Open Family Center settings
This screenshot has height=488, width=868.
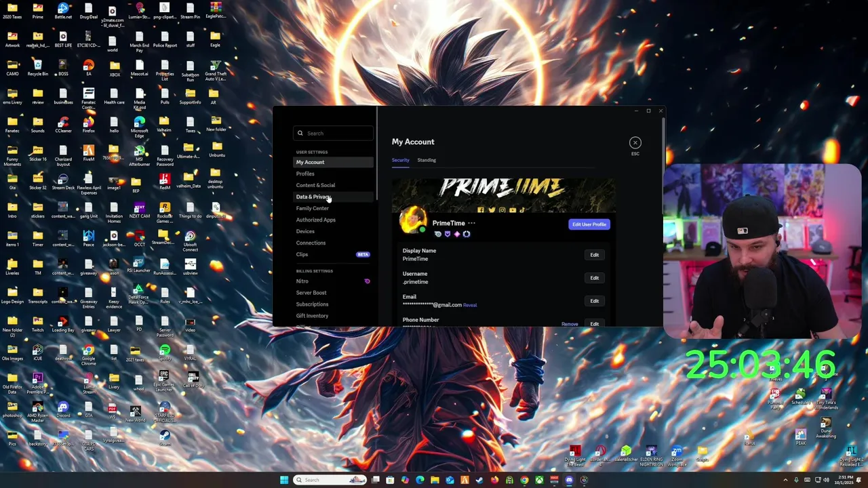pos(333,208)
